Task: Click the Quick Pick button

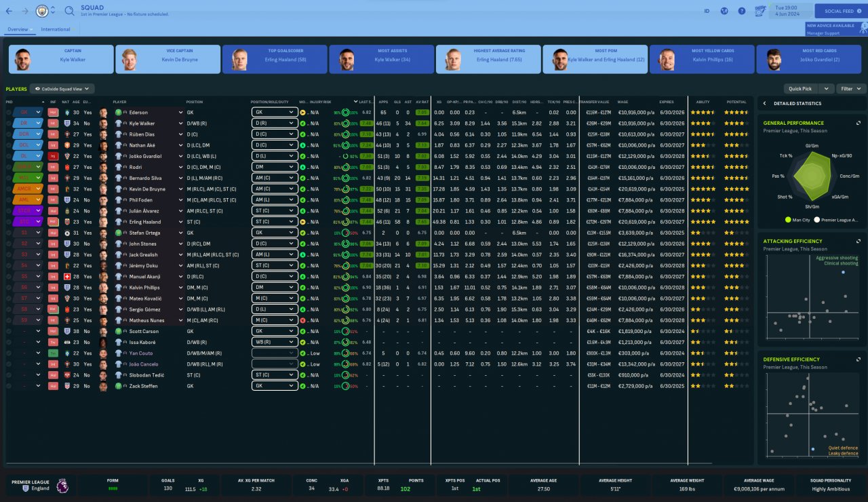Action: [801, 89]
